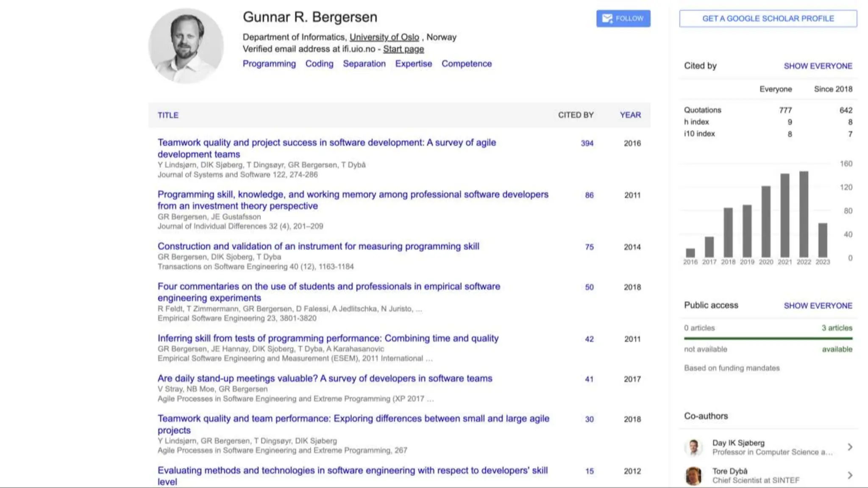Show everyone in the Public access section
This screenshot has height=488, width=868.
[x=818, y=306]
